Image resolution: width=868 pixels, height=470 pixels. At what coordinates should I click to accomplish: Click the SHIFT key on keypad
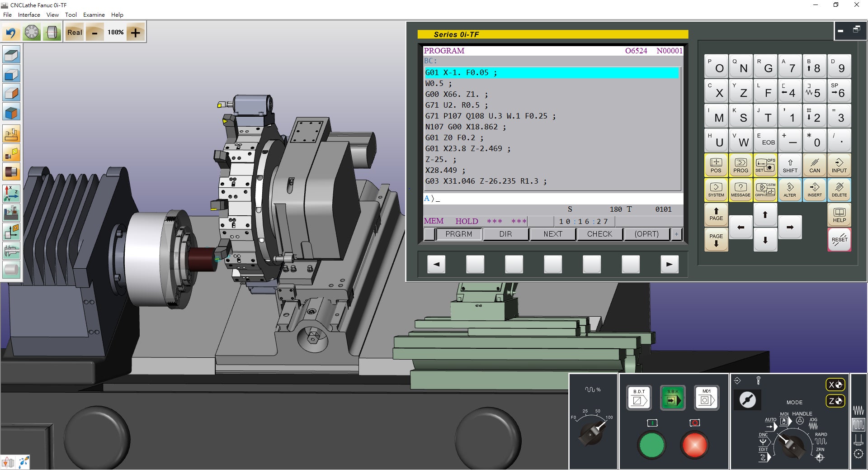point(790,165)
